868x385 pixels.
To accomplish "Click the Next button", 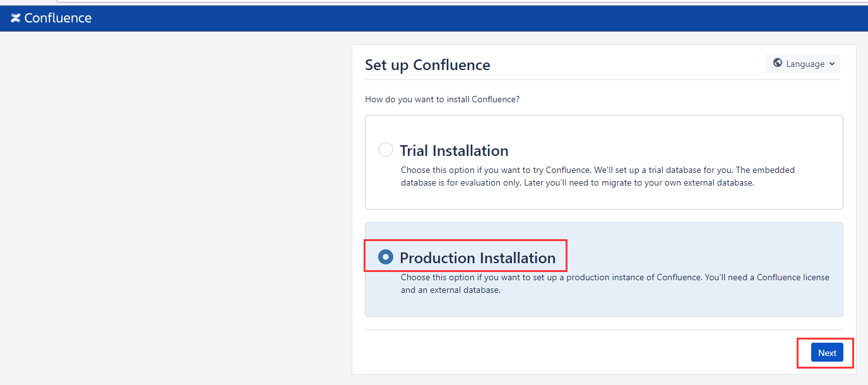I will (x=827, y=353).
